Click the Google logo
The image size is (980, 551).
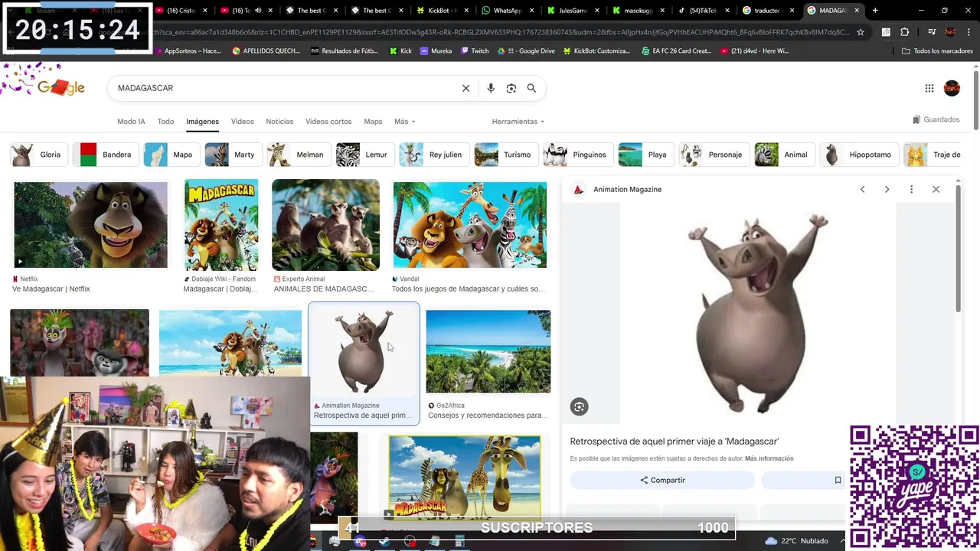tap(61, 87)
